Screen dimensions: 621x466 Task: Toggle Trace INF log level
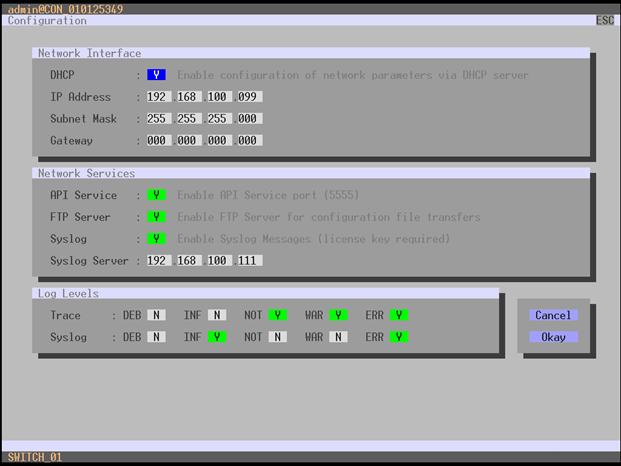click(217, 315)
